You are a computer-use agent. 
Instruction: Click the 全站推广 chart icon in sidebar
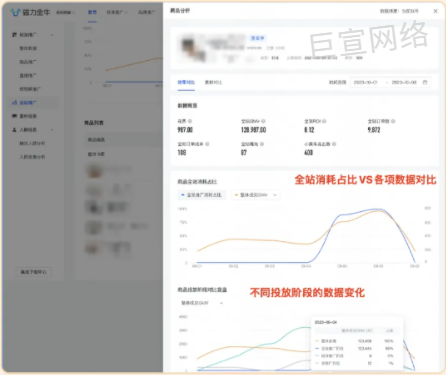(x=14, y=103)
